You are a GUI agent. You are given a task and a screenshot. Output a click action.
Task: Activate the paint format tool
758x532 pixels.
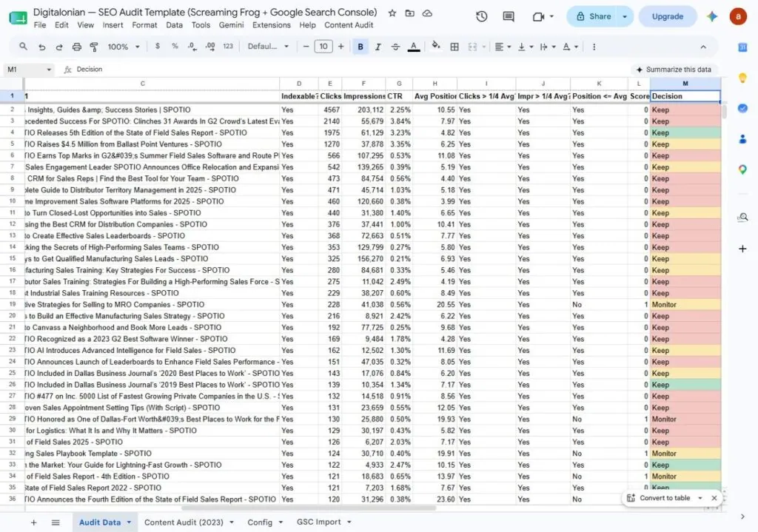[x=94, y=47]
